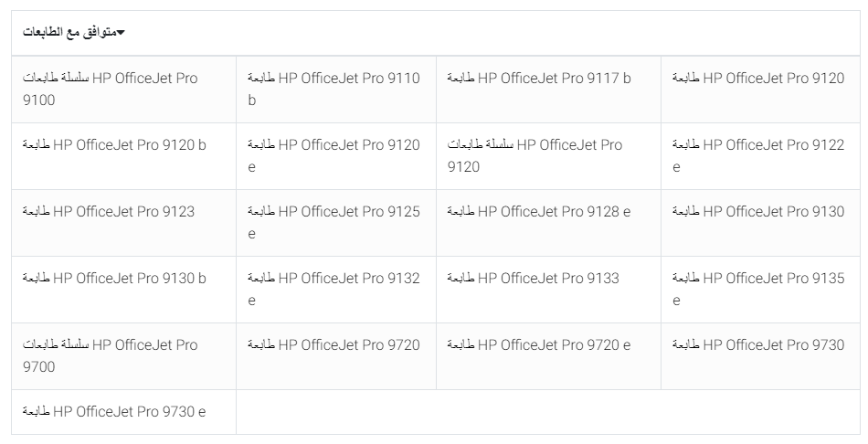Viewport: 868px width, 444px height.
Task: Select HP OfficeJet Pro 9120 e printer
Action: click(x=333, y=155)
